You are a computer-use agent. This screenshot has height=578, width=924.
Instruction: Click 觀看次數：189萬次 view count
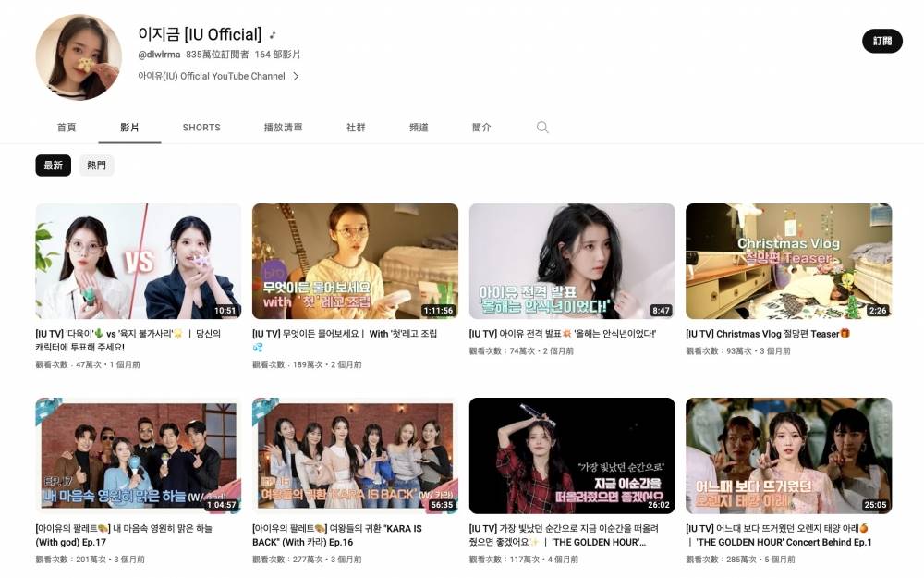(x=287, y=364)
